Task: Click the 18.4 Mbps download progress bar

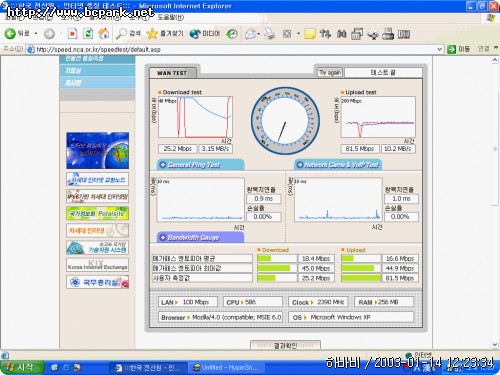Action: [x=277, y=258]
